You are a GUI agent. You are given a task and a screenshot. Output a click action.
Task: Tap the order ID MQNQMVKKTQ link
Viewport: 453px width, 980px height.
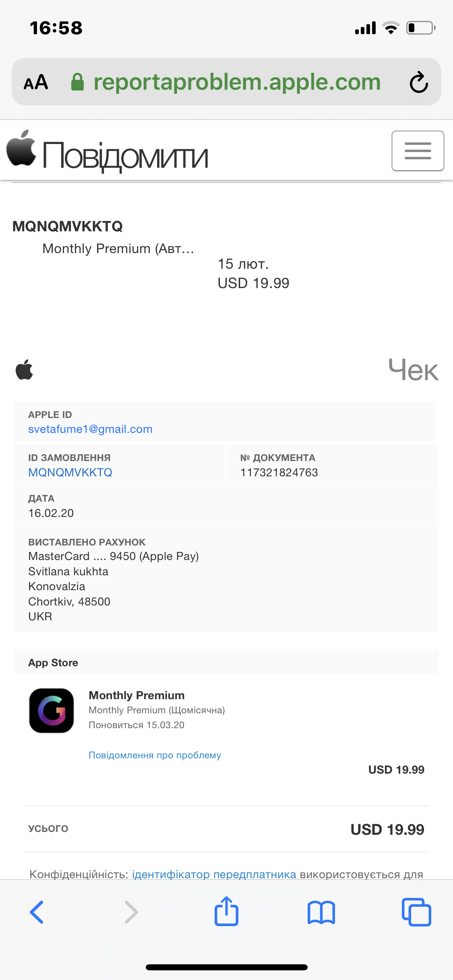point(70,472)
